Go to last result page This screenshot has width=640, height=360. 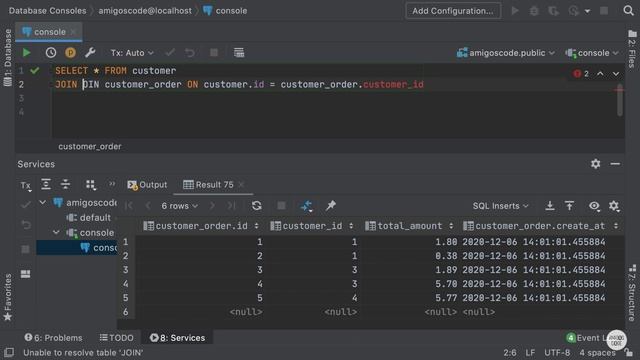pyautogui.click(x=231, y=206)
